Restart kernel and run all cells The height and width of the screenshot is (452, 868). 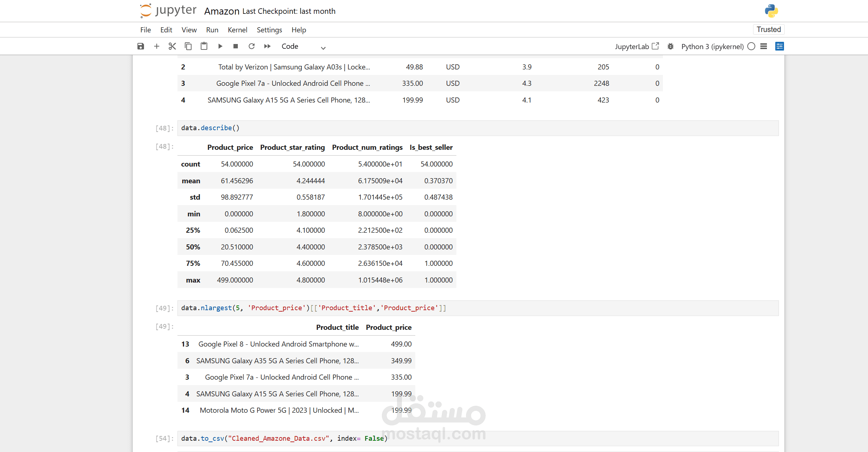pyautogui.click(x=267, y=46)
